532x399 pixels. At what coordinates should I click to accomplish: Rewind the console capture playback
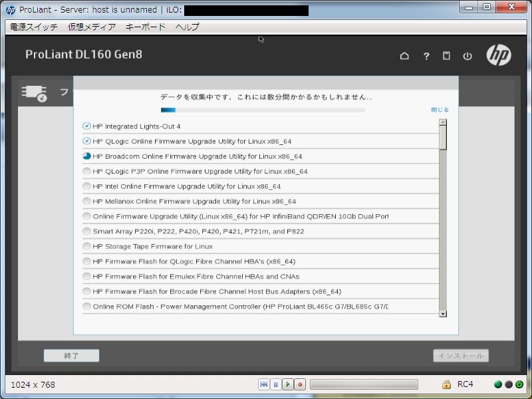point(263,384)
